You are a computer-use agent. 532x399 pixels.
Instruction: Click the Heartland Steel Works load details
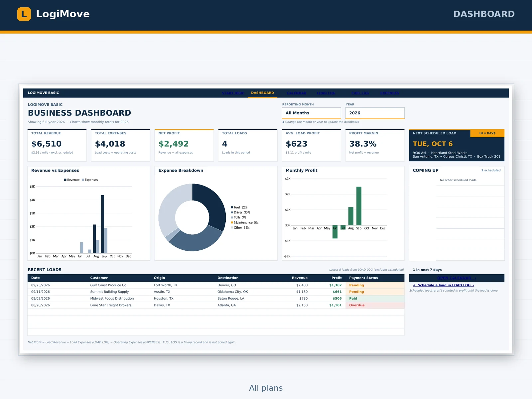pyautogui.click(x=456, y=155)
